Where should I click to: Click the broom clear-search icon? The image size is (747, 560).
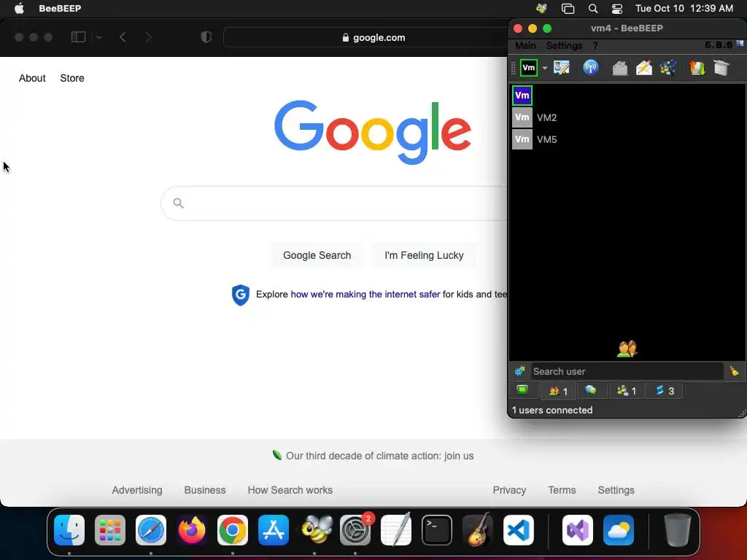(734, 371)
